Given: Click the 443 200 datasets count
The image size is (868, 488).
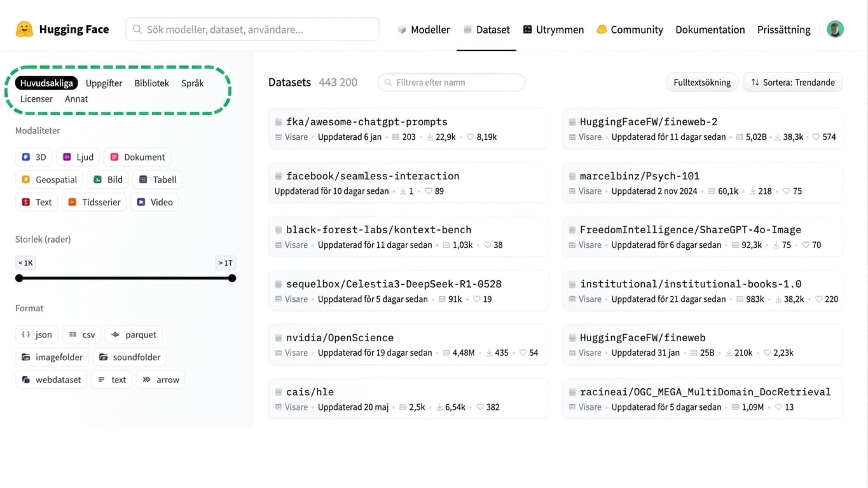Looking at the screenshot, I should (338, 83).
